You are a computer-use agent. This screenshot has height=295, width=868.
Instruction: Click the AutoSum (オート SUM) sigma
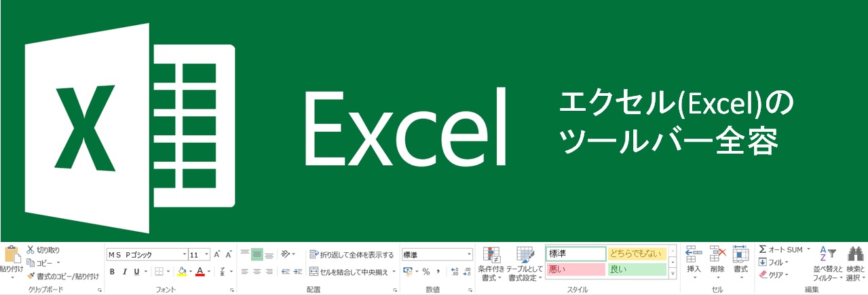click(762, 249)
